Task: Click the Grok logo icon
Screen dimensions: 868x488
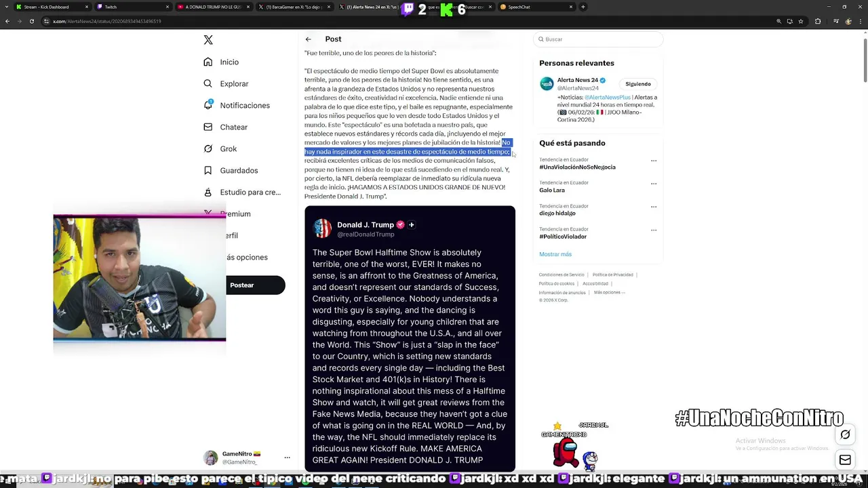Action: [208, 148]
